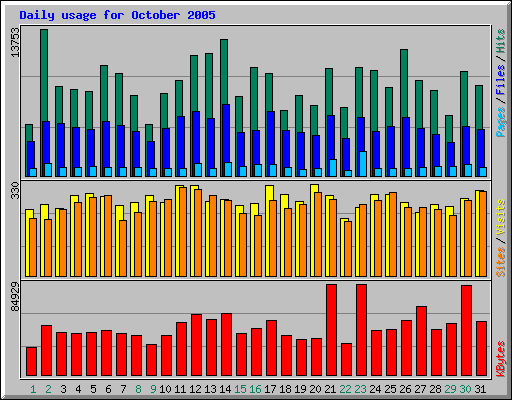This screenshot has height=400, width=512.
Task: Select day 15 on the x-axis
Action: [x=240, y=389]
